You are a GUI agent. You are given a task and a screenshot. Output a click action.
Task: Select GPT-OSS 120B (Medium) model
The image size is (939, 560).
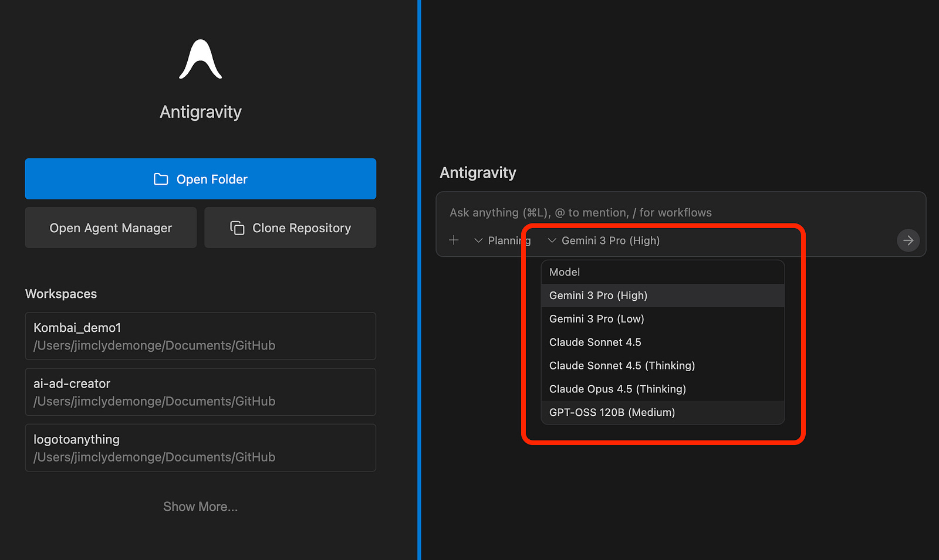tap(663, 412)
